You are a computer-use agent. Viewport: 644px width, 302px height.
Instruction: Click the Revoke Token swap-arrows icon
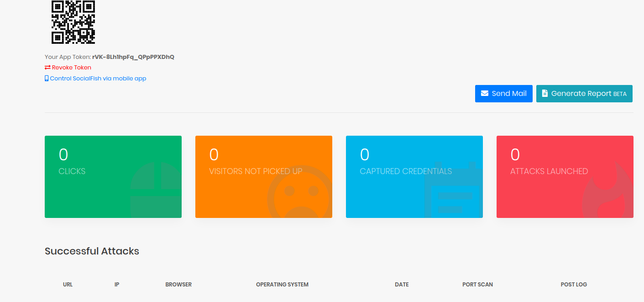[47, 68]
